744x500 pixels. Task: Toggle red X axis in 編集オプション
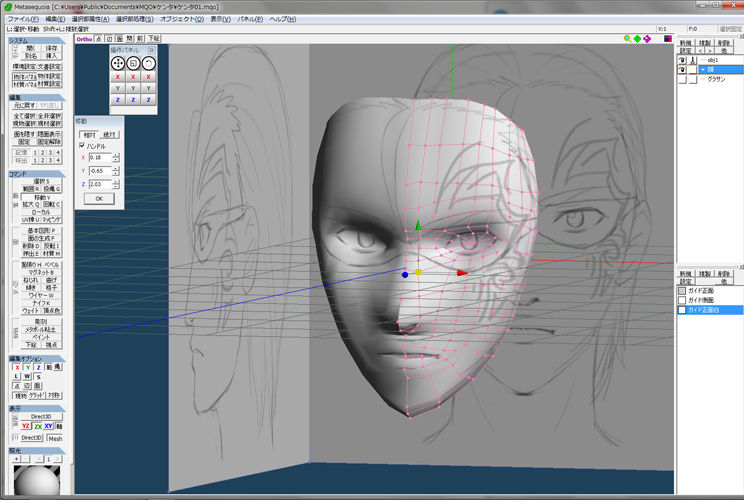pyautogui.click(x=18, y=367)
